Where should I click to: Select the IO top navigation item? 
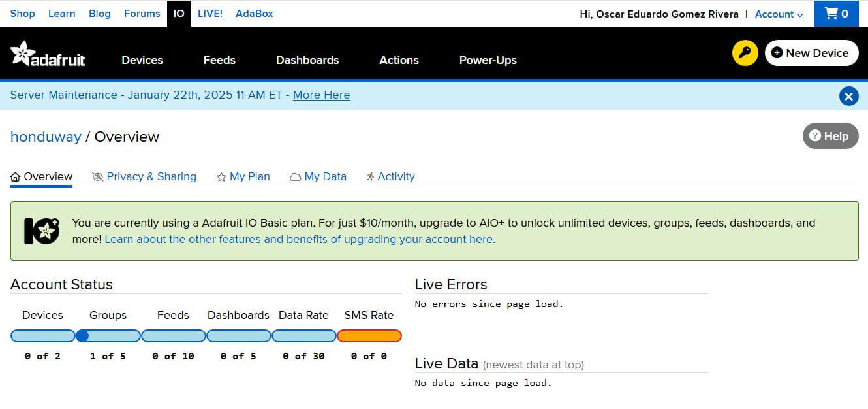pos(179,14)
